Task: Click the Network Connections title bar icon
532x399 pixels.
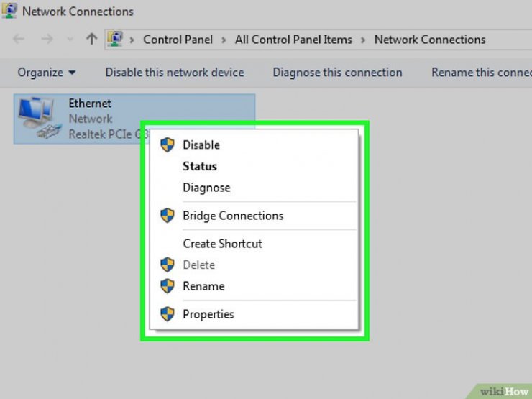Action: [9, 11]
